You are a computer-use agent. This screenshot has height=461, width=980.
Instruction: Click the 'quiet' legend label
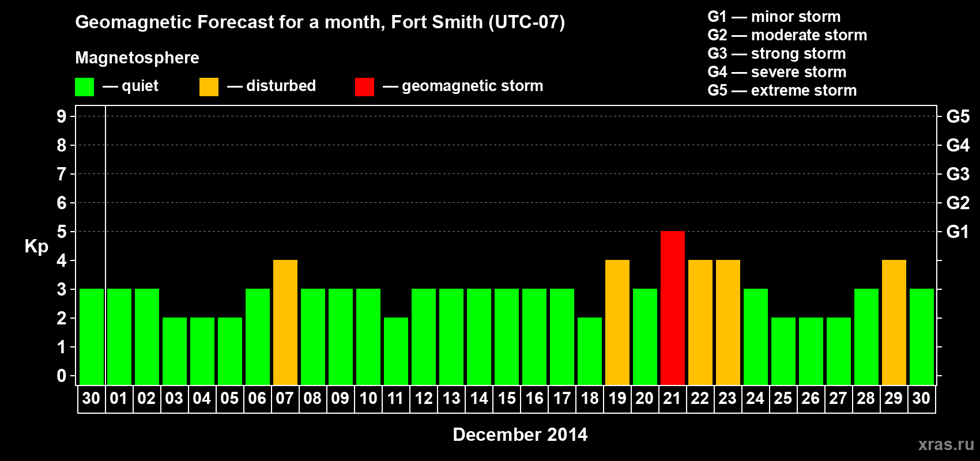pyautogui.click(x=140, y=86)
